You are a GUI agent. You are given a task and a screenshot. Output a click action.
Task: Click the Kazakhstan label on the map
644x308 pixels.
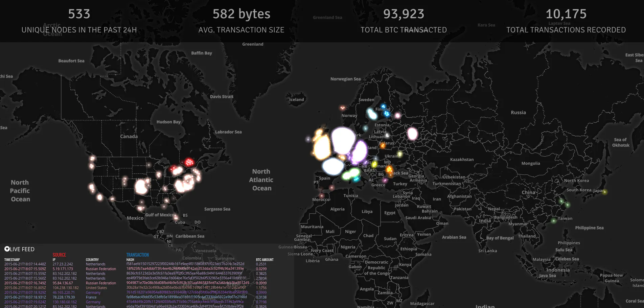(462, 160)
